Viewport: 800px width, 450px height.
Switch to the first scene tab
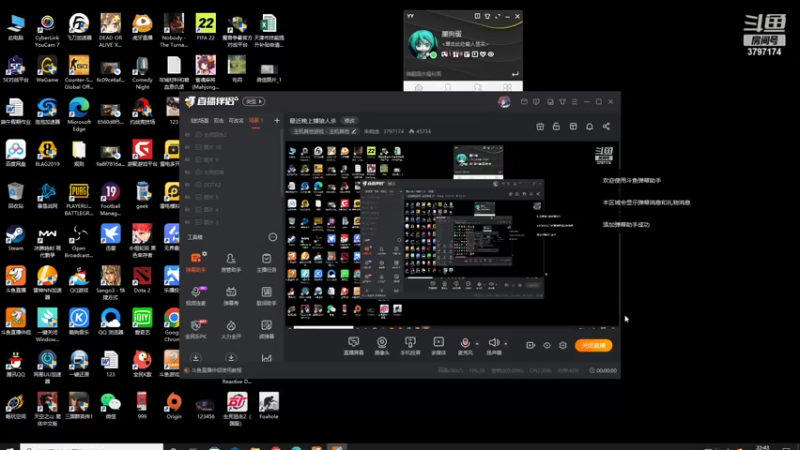199,121
